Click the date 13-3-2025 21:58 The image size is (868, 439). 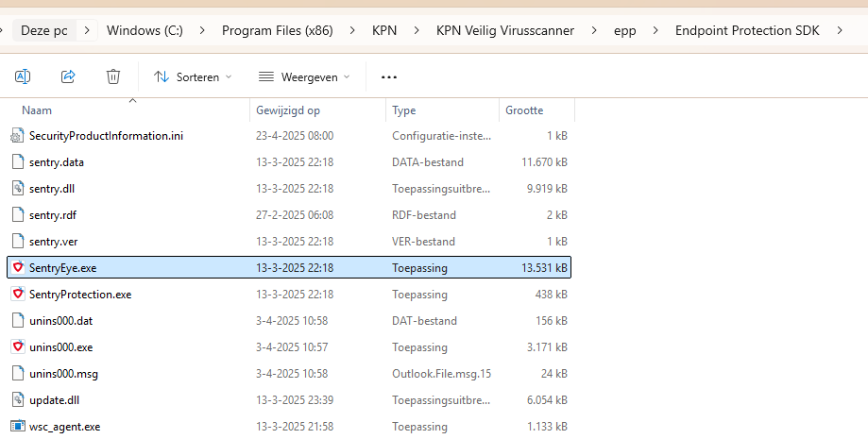tap(295, 427)
